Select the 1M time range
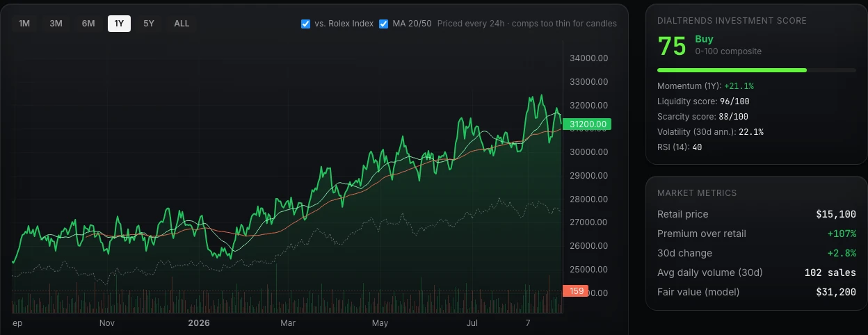Viewport: 868px width, 335px height. [24, 24]
